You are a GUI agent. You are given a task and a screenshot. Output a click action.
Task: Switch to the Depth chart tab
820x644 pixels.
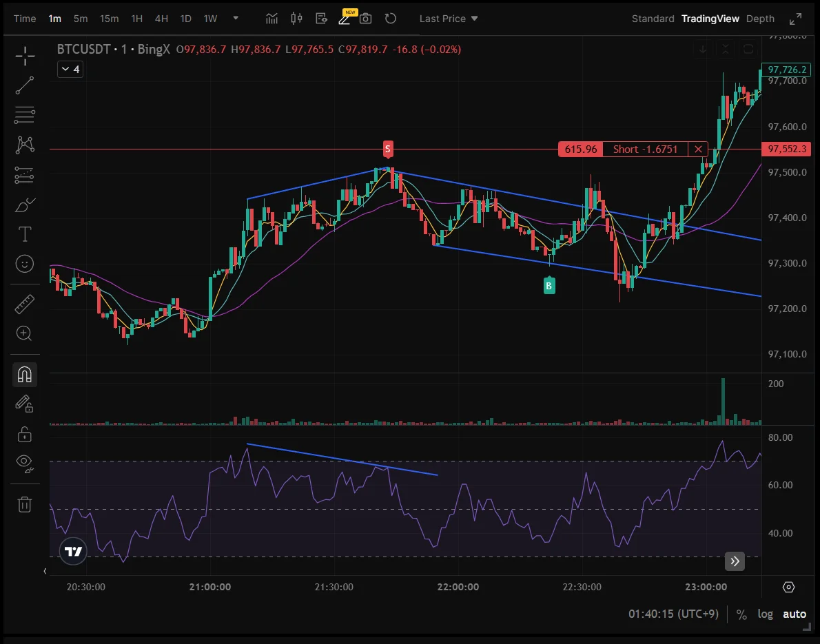(x=760, y=19)
